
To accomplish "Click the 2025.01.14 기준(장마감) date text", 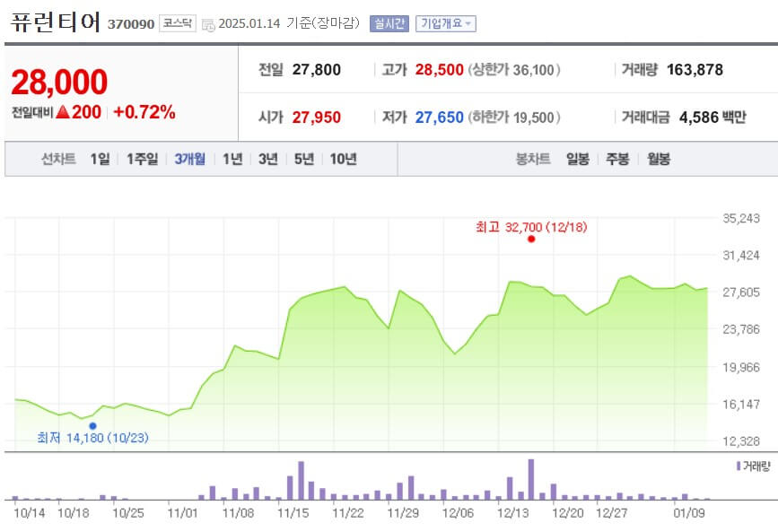I will point(289,23).
